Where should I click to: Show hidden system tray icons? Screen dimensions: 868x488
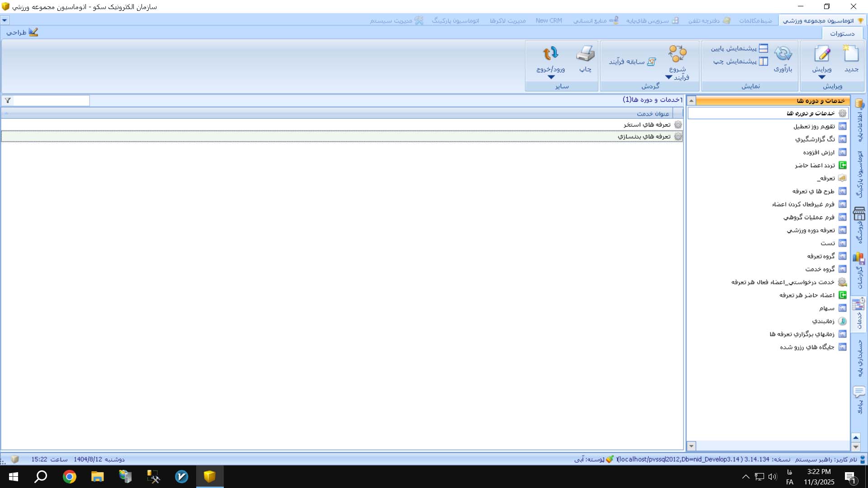(x=746, y=477)
